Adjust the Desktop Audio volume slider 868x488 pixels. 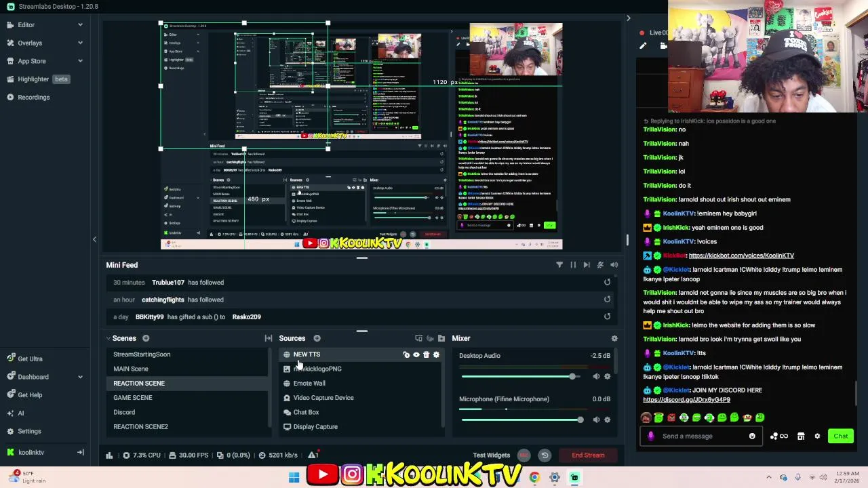click(573, 376)
